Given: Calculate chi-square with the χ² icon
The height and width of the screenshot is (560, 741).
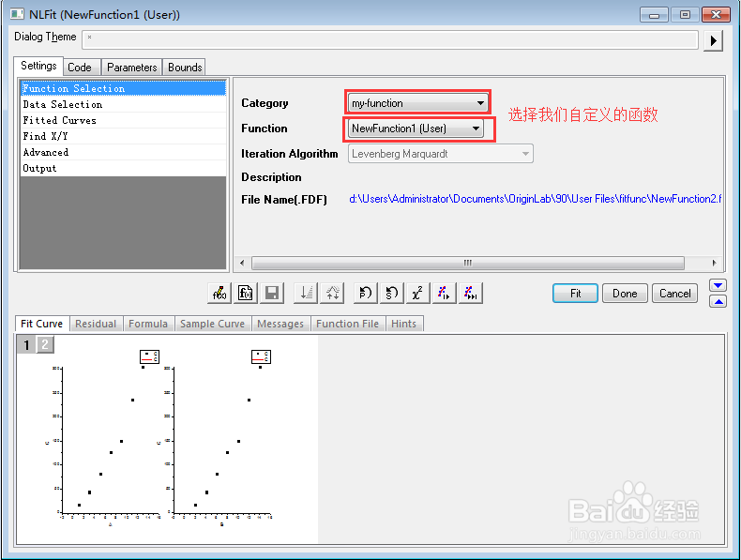Looking at the screenshot, I should click(x=417, y=293).
